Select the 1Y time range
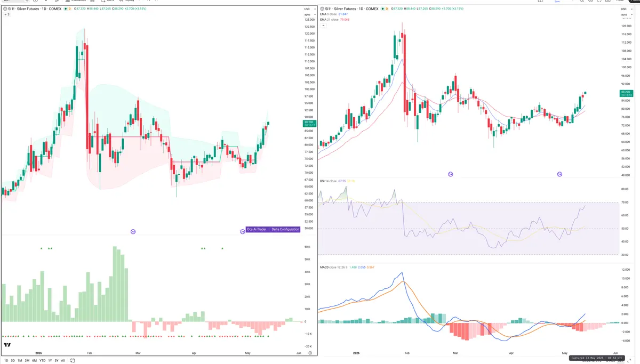The image size is (640, 364). (x=50, y=361)
